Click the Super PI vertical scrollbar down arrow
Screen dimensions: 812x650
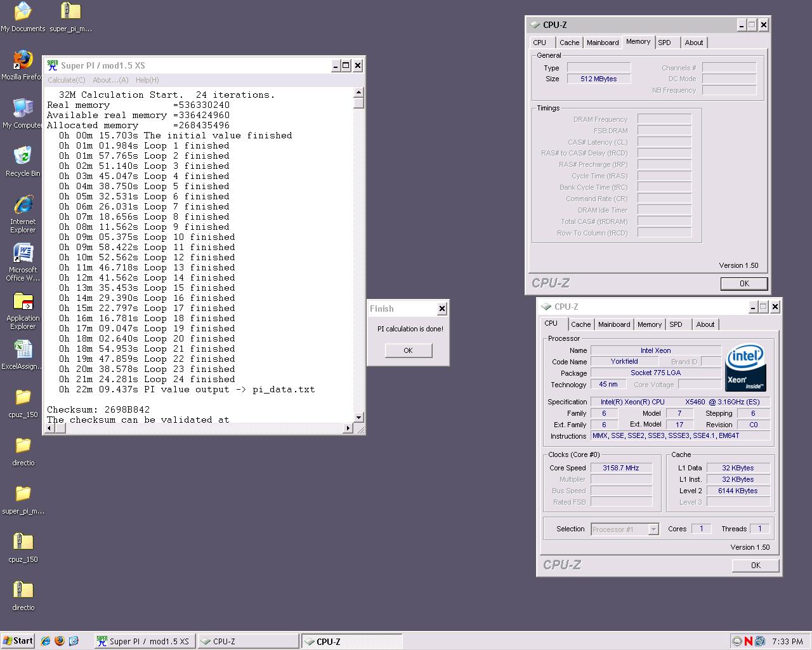tap(358, 418)
